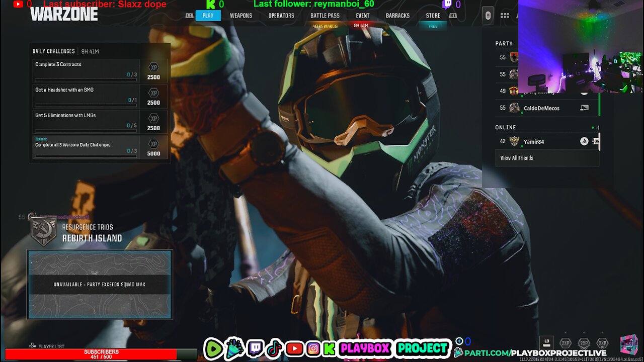Screen dimensions: 644x362
Task: Select Yamir84 in the online list
Action: 547,141
